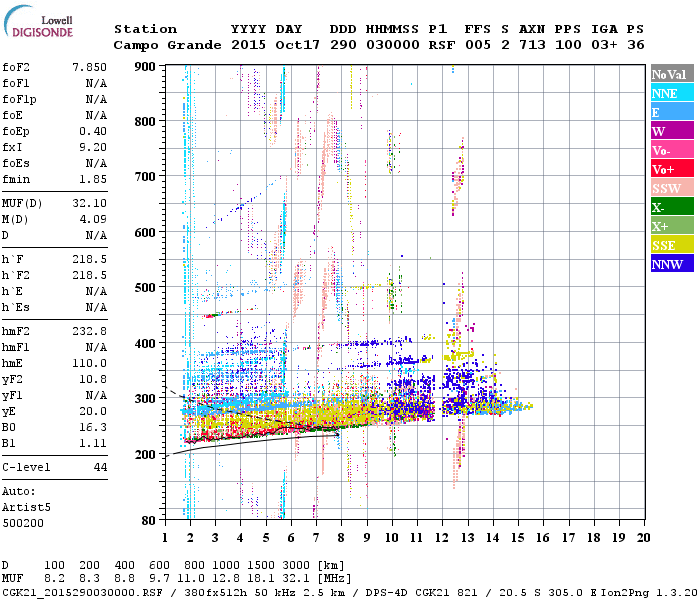Click the M(D) value 4.09
Screen dimensions: 700x600
[93, 220]
